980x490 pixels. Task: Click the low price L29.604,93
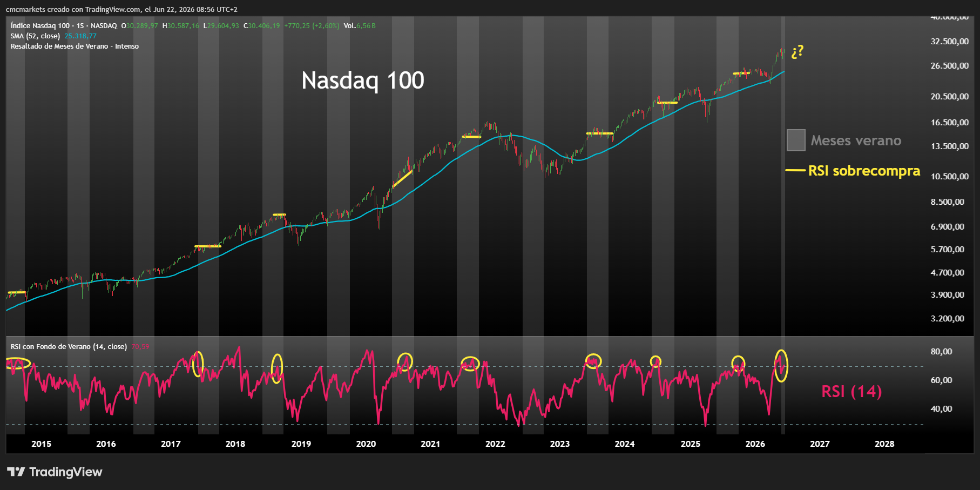pos(221,25)
